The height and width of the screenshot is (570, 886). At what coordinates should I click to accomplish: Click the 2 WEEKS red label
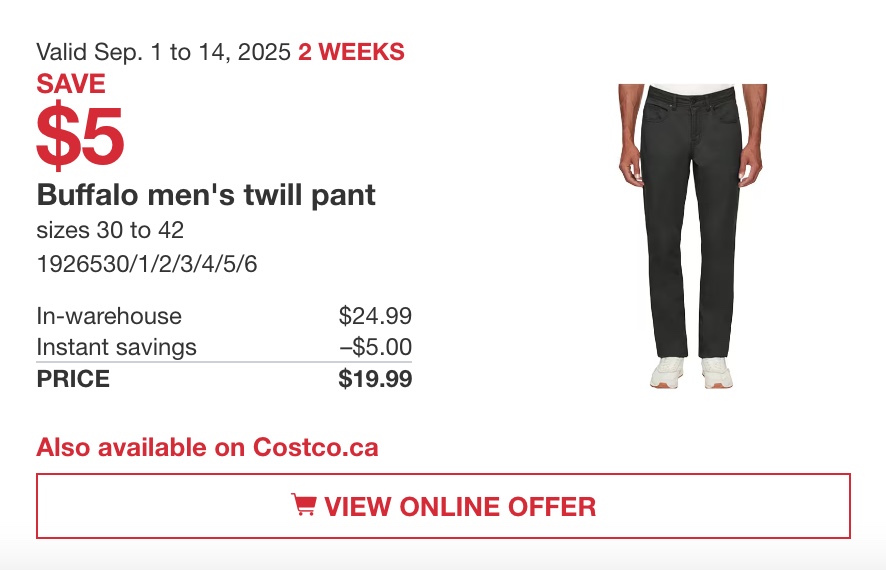[351, 52]
